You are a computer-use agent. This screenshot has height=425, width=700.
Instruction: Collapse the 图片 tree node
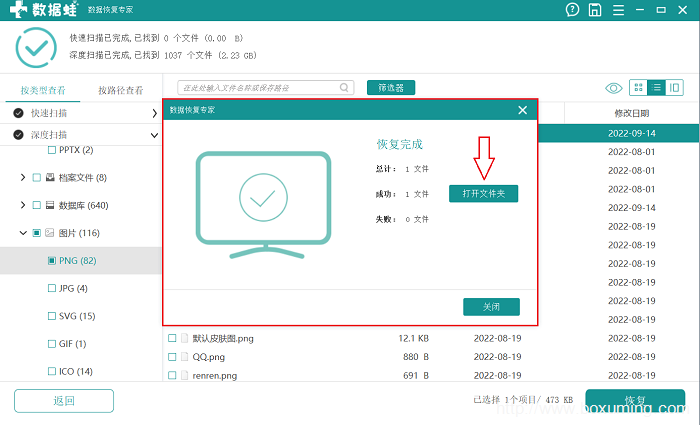(23, 233)
